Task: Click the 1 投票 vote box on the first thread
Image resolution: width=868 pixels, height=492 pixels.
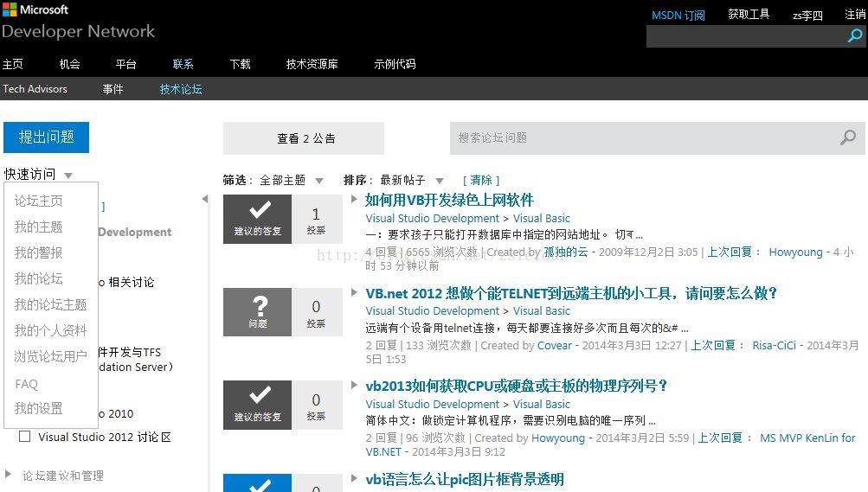Action: pos(316,219)
